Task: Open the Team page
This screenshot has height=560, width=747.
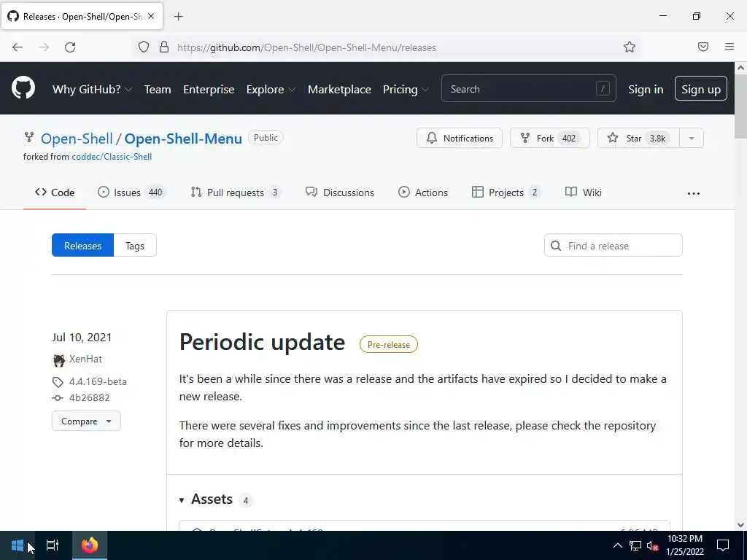Action: point(158,90)
